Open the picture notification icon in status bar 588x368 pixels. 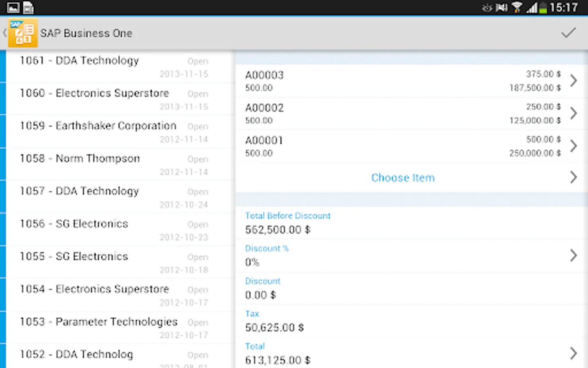coord(13,7)
